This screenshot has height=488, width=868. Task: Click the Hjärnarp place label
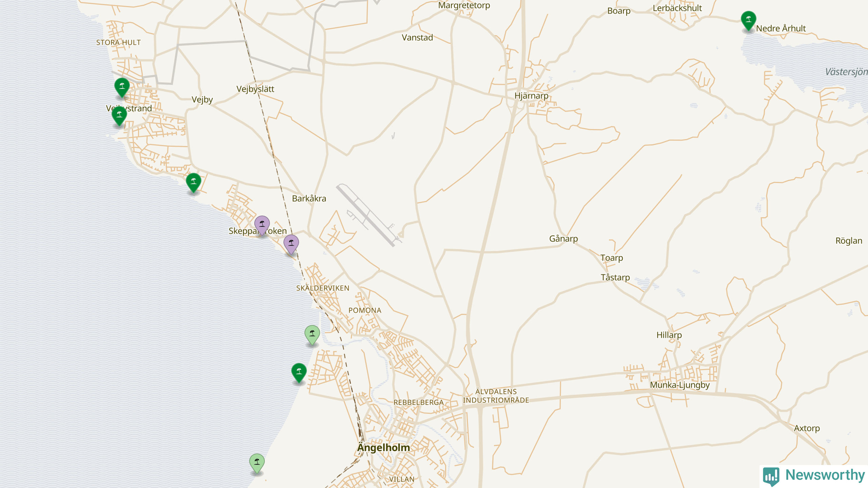coord(531,96)
